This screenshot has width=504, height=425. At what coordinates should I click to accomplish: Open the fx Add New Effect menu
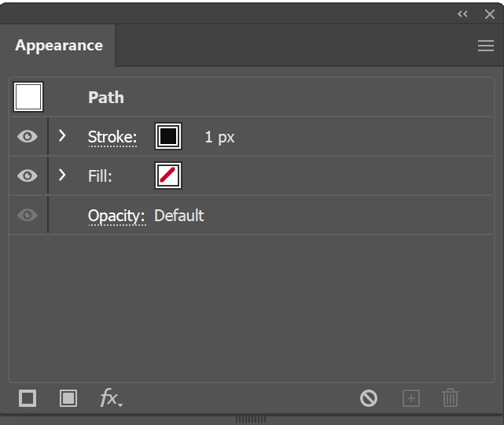click(111, 398)
